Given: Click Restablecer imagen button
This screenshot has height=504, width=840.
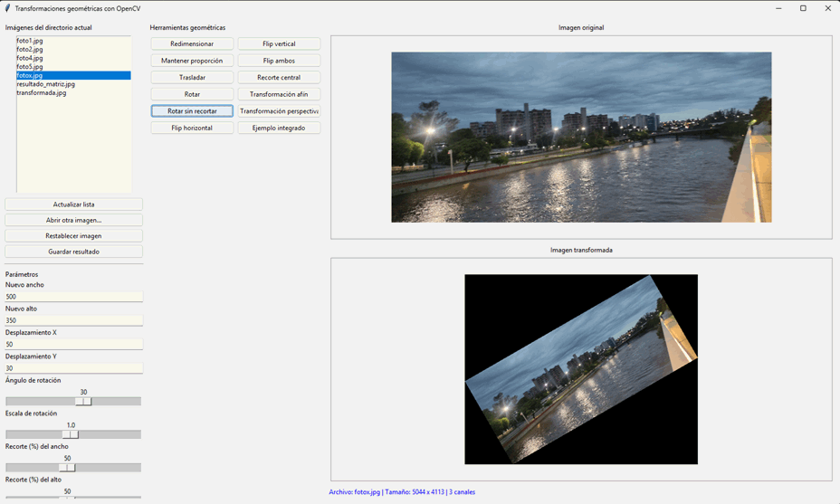Looking at the screenshot, I should (74, 235).
